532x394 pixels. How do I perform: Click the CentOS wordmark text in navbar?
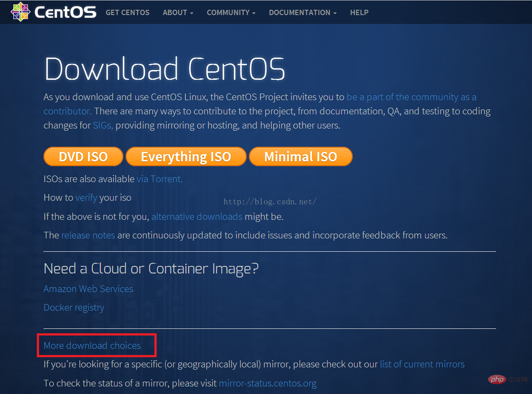pos(66,12)
